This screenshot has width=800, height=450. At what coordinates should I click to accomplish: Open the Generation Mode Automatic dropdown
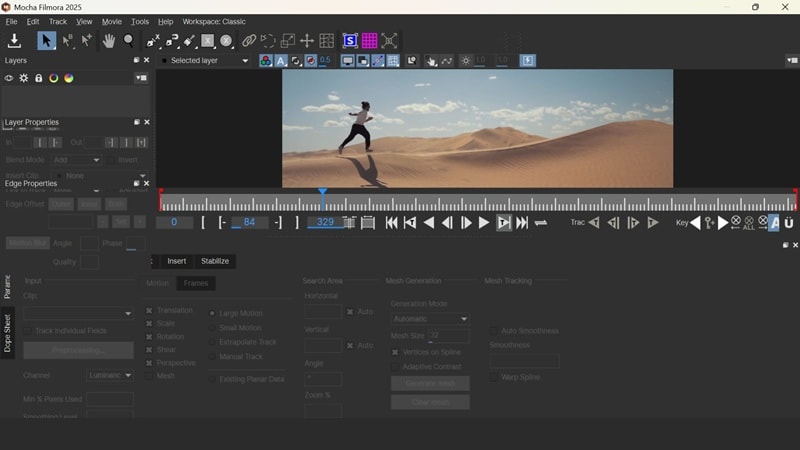pyautogui.click(x=430, y=319)
